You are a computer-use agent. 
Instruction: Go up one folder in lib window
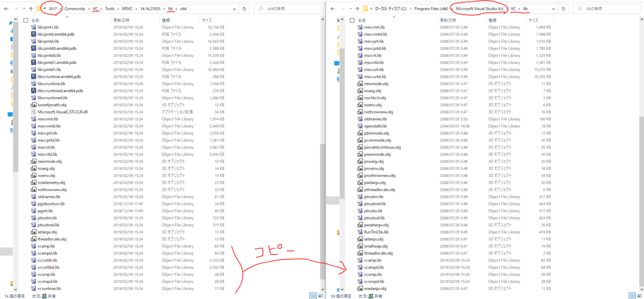(x=357, y=9)
